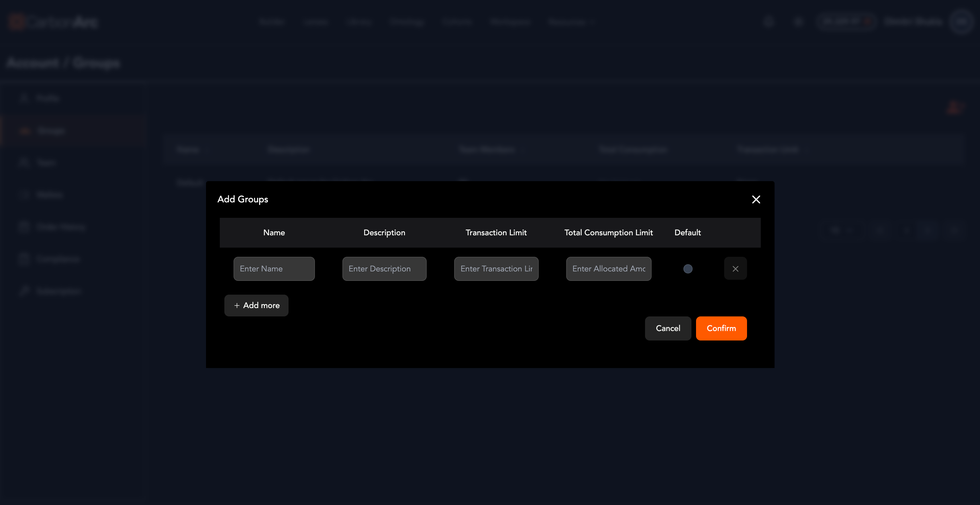
Task: Click the Description column header
Action: click(x=384, y=232)
